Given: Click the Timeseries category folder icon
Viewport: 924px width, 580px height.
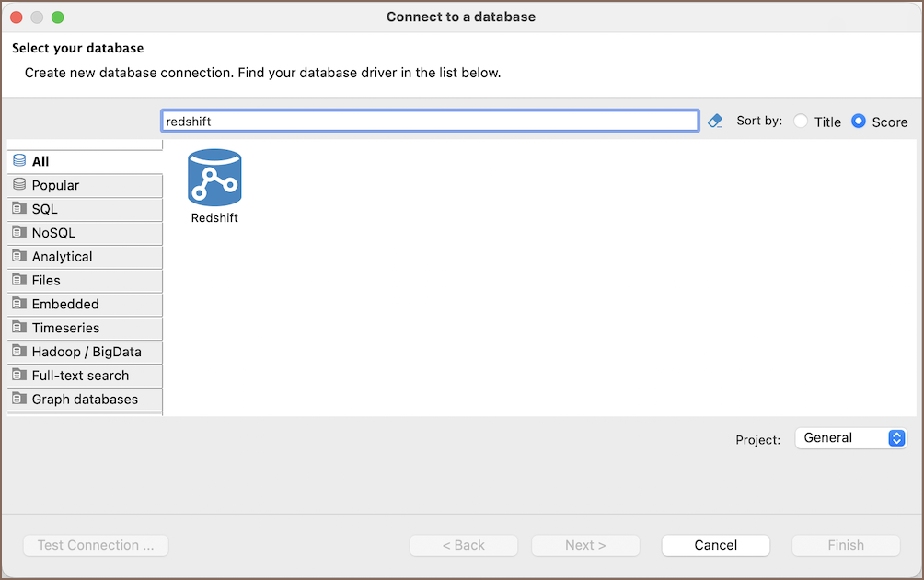Looking at the screenshot, I should point(19,328).
